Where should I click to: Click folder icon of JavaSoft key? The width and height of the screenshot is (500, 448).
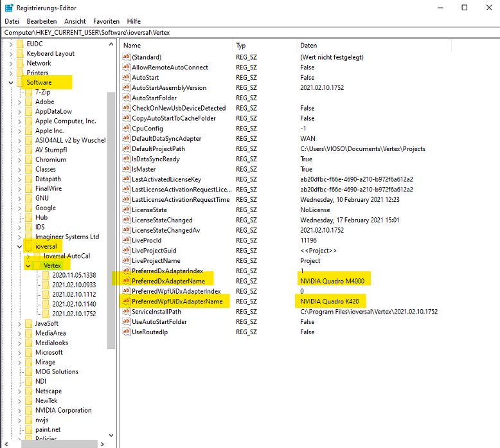click(29, 323)
